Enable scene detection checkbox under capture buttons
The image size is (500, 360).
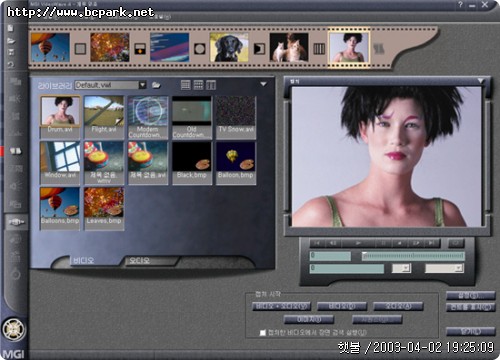tap(263, 333)
